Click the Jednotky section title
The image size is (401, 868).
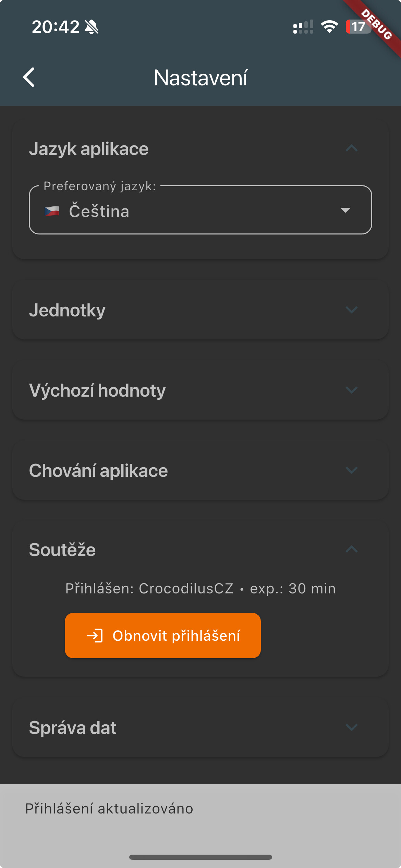tap(67, 310)
